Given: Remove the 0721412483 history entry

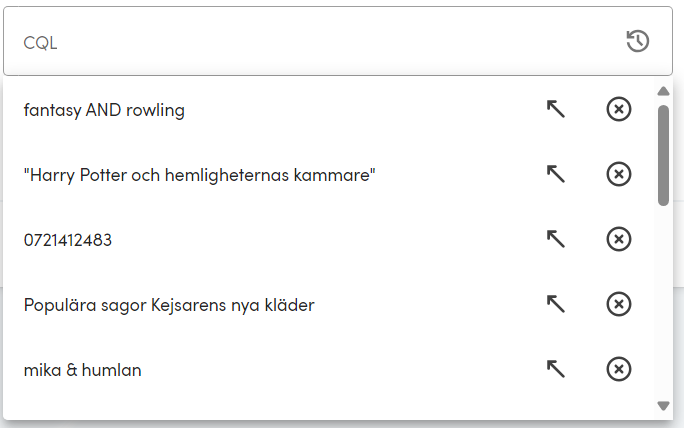Looking at the screenshot, I should coord(619,240).
